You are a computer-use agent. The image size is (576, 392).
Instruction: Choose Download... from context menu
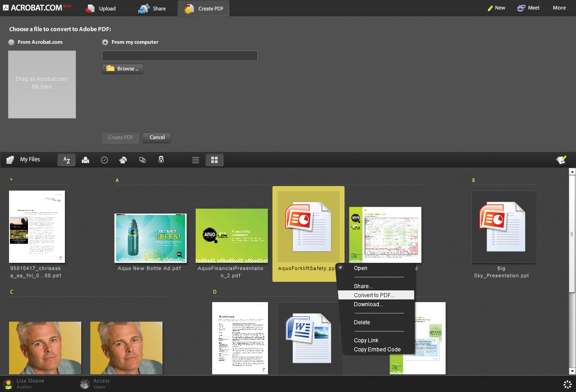tap(368, 304)
